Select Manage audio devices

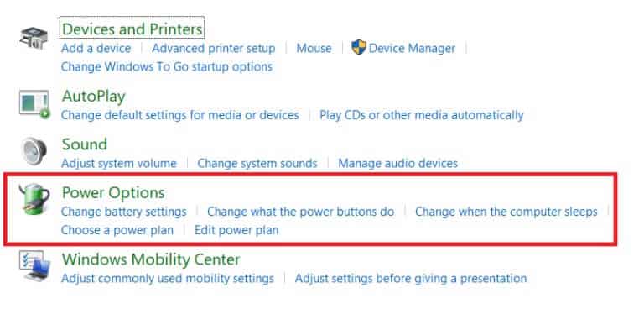(x=398, y=164)
